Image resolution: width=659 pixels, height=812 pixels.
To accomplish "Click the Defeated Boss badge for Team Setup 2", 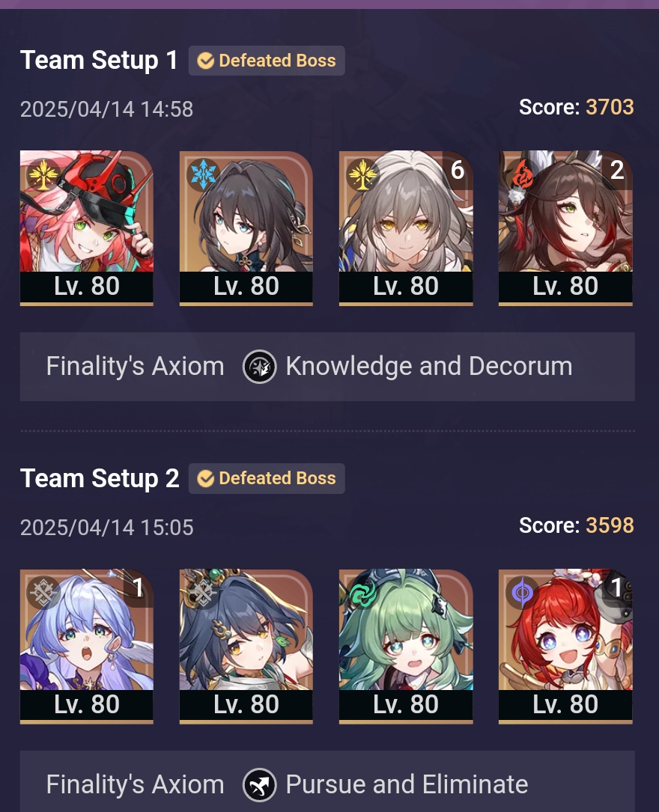I will (267, 478).
